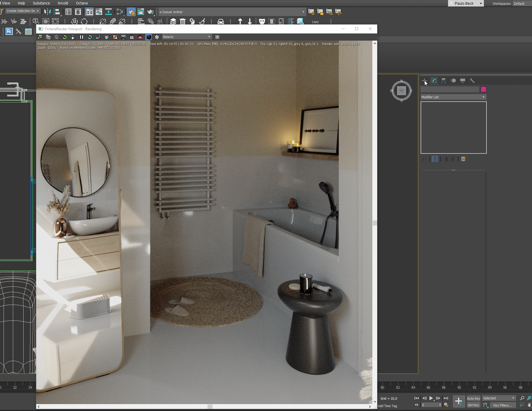Viewport: 532px width, 411px height.
Task: Click the object name input field
Action: point(450,89)
